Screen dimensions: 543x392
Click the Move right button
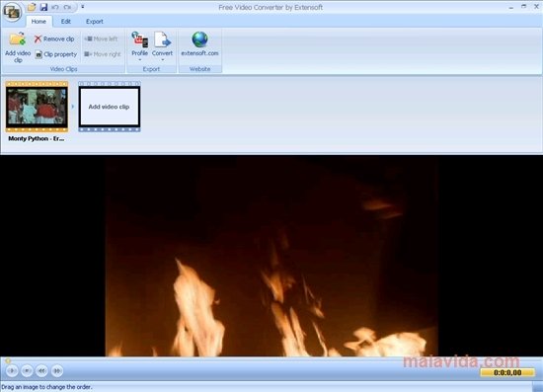pyautogui.click(x=103, y=54)
